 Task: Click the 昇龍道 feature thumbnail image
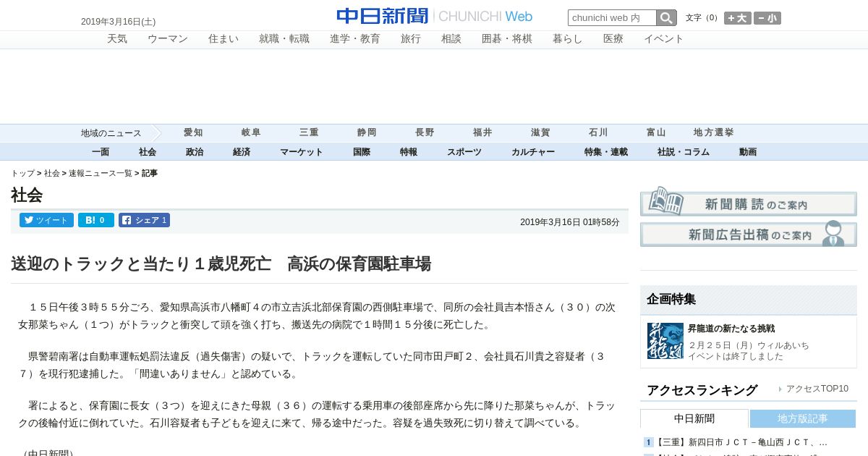click(x=665, y=341)
